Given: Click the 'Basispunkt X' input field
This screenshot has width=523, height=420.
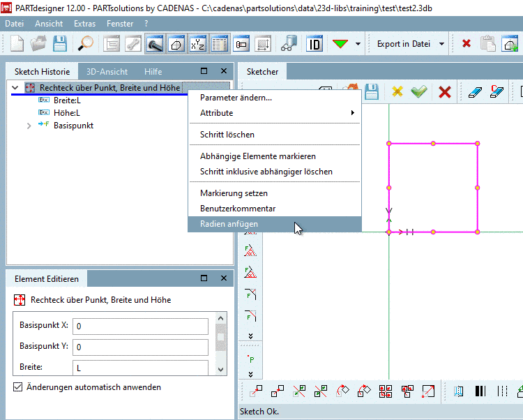Looking at the screenshot, I should [x=140, y=327].
